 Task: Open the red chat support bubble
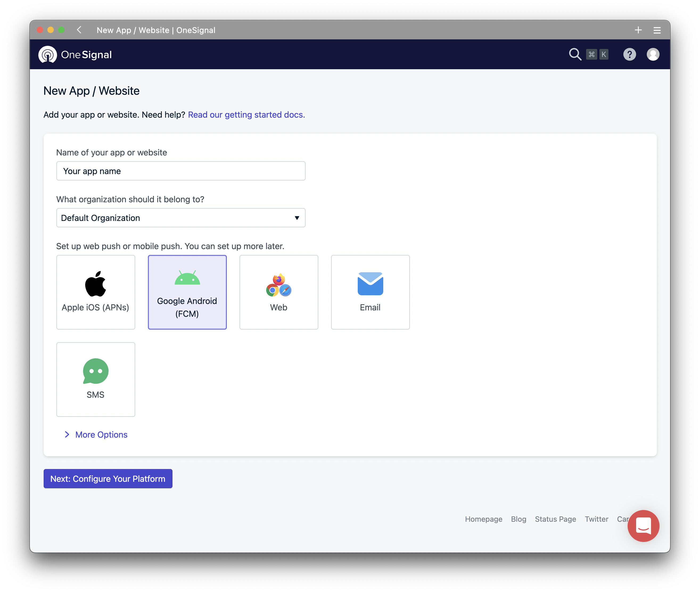pyautogui.click(x=643, y=525)
